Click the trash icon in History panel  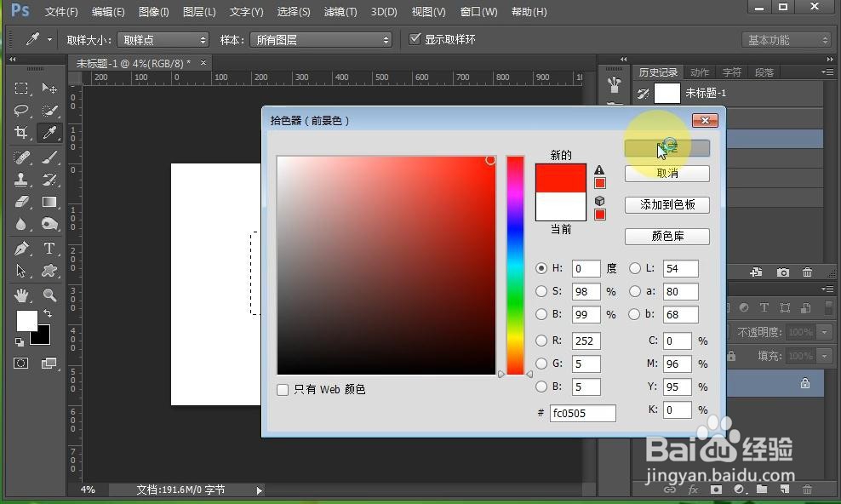point(807,272)
